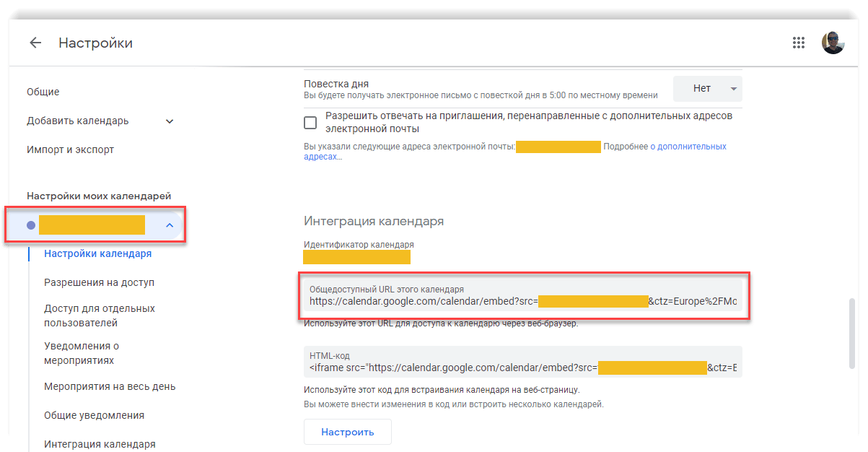Select Мероприятия на весь день
Image resolution: width=868 pixels, height=452 pixels.
[110, 386]
